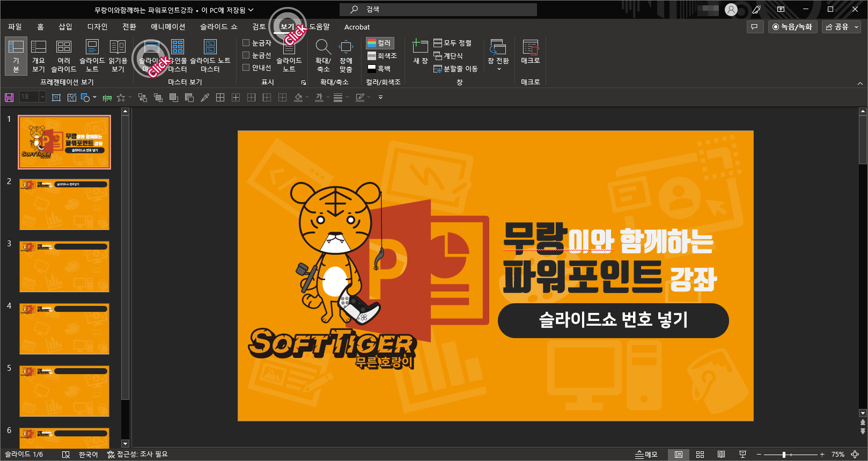
Task: Enable the 안내선 guides checkbox
Action: [257, 68]
